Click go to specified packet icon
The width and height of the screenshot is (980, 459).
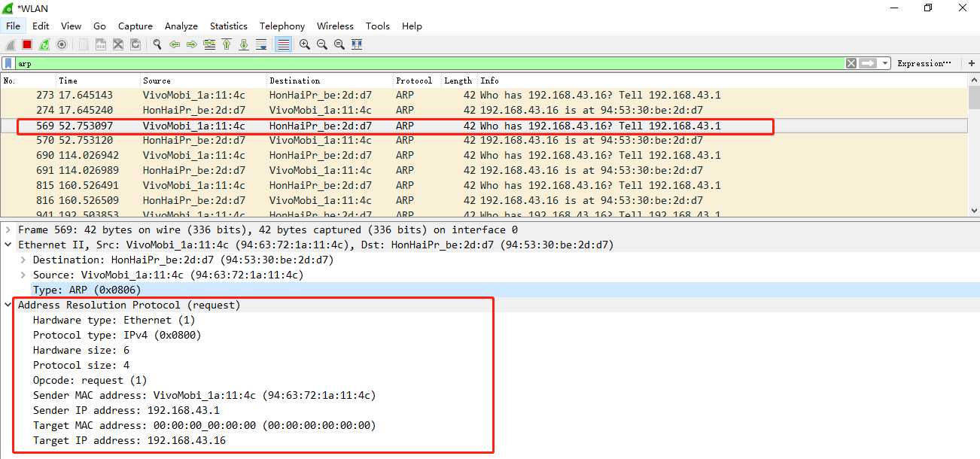(209, 44)
